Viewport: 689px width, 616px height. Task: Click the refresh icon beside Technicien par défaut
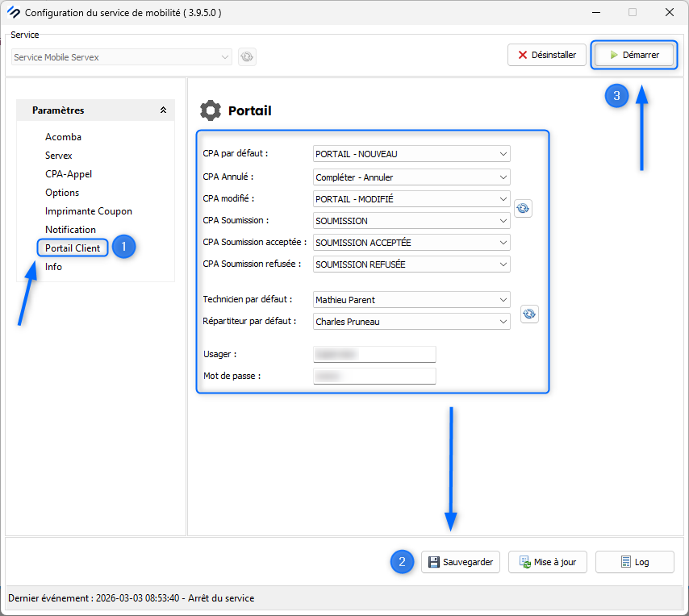click(529, 314)
